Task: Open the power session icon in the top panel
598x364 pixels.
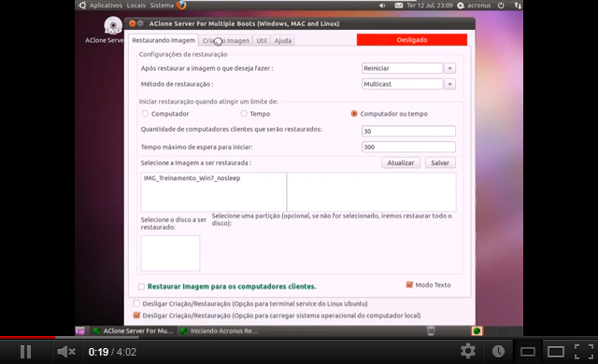Action: click(501, 6)
